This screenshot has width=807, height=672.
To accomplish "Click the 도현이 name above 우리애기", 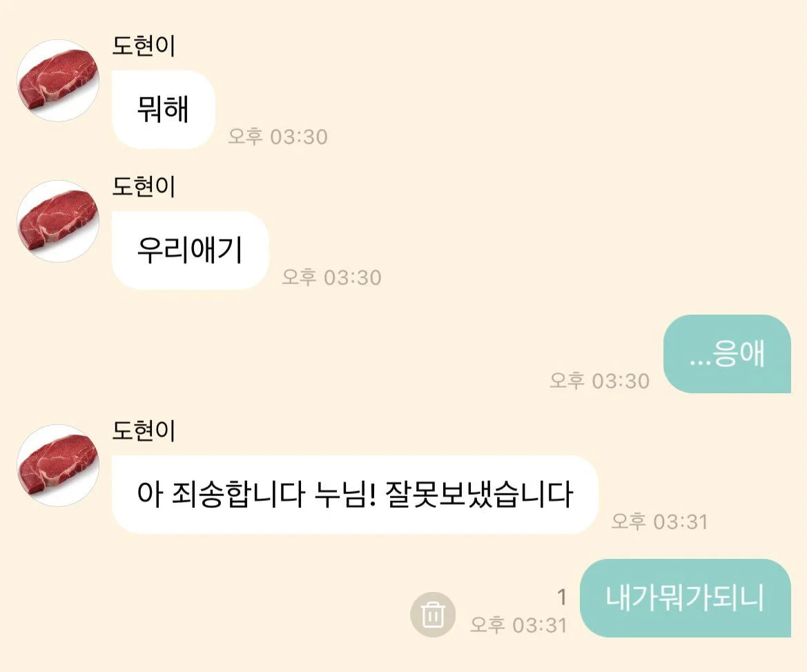I will coord(144,186).
